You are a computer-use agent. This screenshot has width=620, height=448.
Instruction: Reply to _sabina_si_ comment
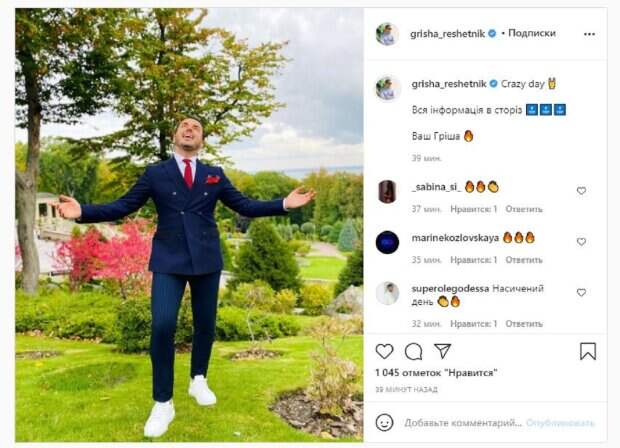[524, 209]
